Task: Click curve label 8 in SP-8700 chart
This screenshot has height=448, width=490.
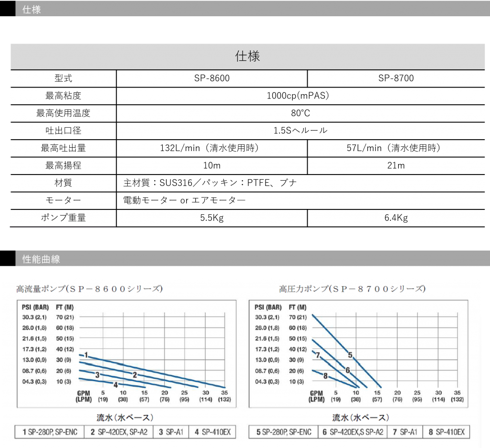Action: [325, 376]
